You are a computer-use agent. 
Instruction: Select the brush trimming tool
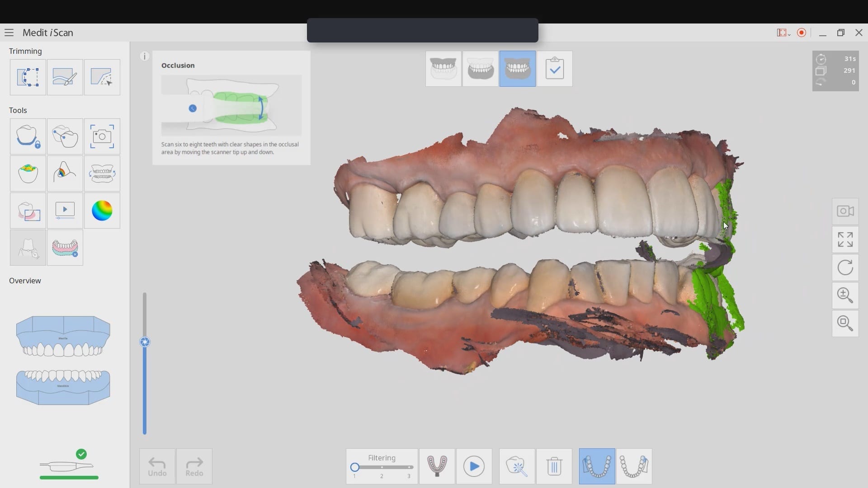[x=65, y=77]
